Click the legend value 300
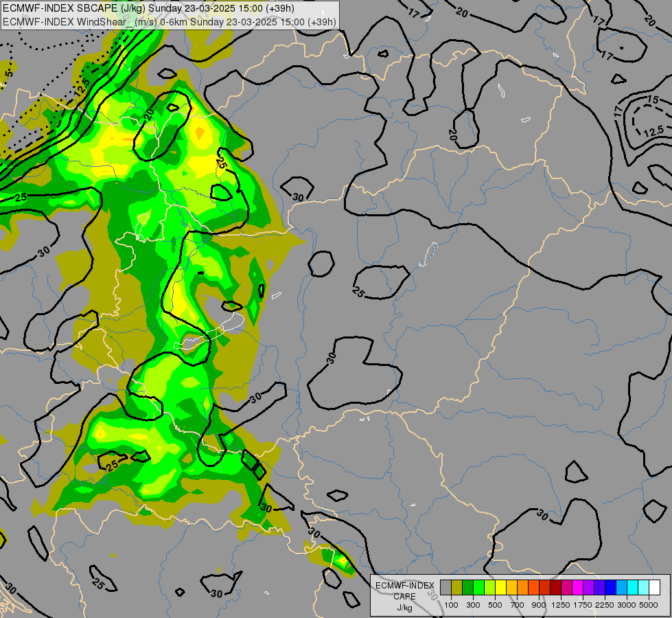Image resolution: width=672 pixels, height=618 pixels. (x=473, y=605)
